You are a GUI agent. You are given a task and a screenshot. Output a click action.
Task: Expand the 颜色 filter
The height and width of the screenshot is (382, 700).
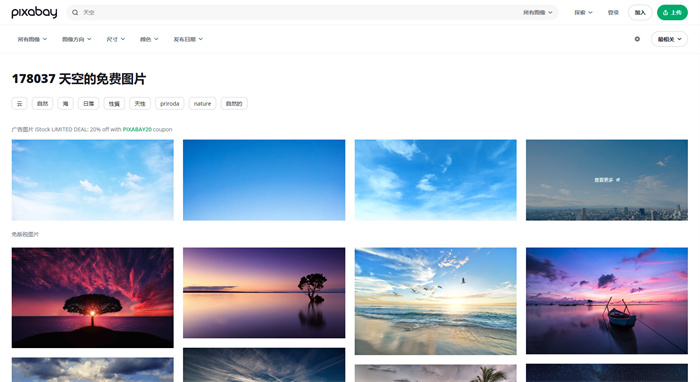coord(149,39)
